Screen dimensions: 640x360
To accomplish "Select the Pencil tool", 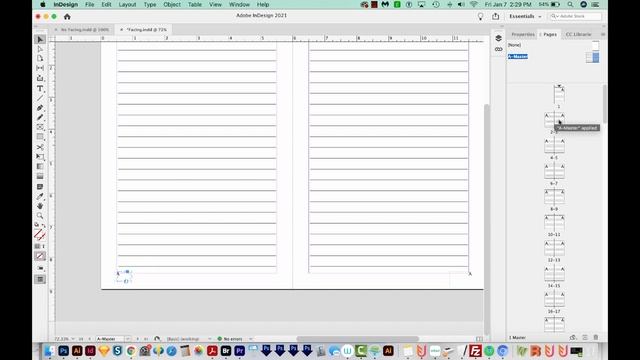I will (x=40, y=118).
